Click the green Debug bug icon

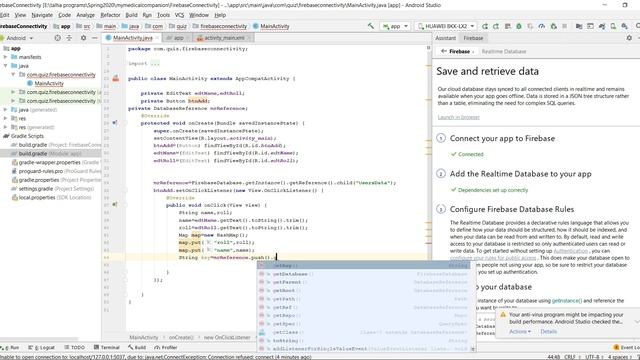[x=519, y=26]
